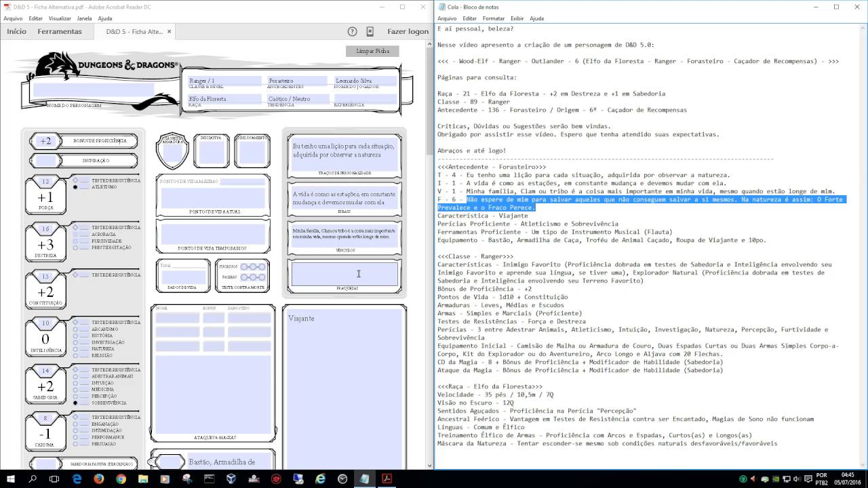Image resolution: width=868 pixels, height=488 pixels.
Task: Click '<<<Classe - Ranger>>>' heading in Notepad
Action: click(x=475, y=256)
